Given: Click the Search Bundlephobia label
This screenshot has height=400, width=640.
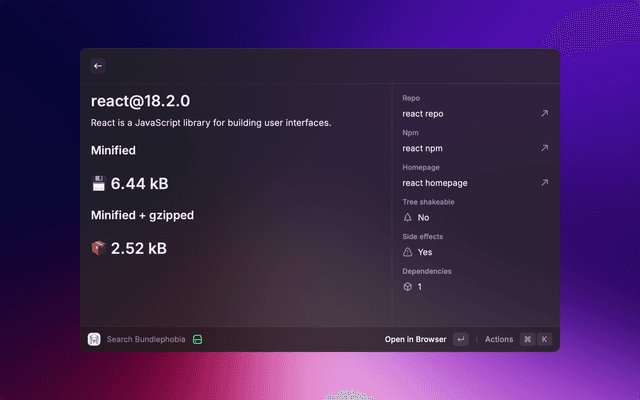Looking at the screenshot, I should click(146, 339).
